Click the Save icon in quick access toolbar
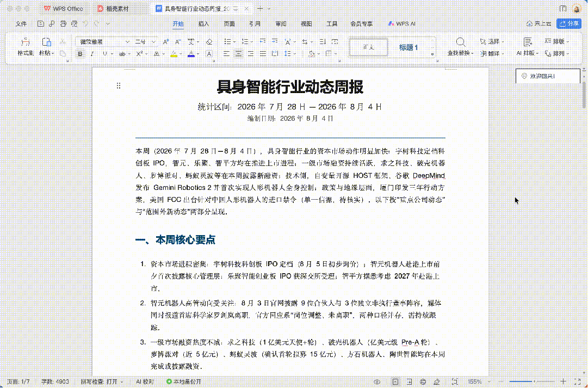The width and height of the screenshot is (588, 388). click(x=40, y=23)
